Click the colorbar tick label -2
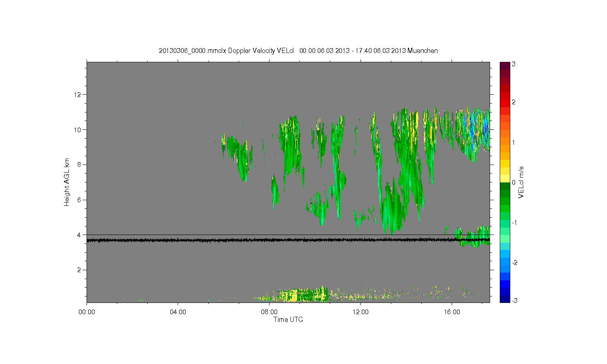 click(515, 262)
